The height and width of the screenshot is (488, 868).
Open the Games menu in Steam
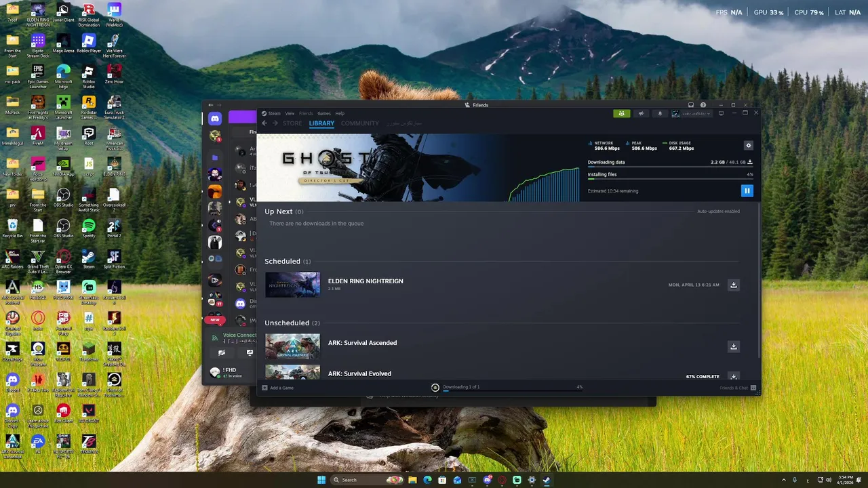324,114
